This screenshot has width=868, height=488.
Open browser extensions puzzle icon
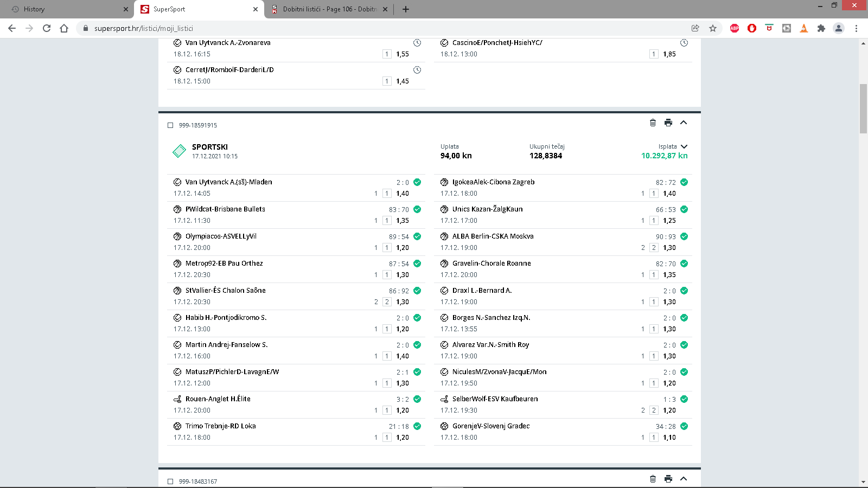pos(821,28)
